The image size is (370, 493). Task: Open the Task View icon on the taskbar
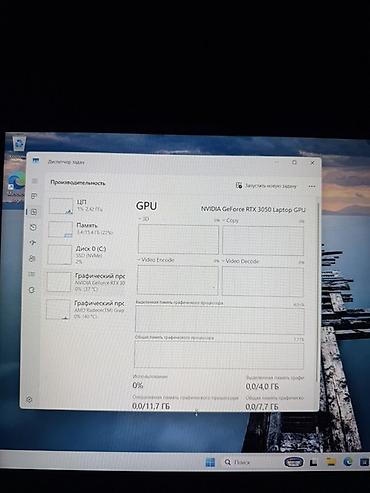coord(313,463)
